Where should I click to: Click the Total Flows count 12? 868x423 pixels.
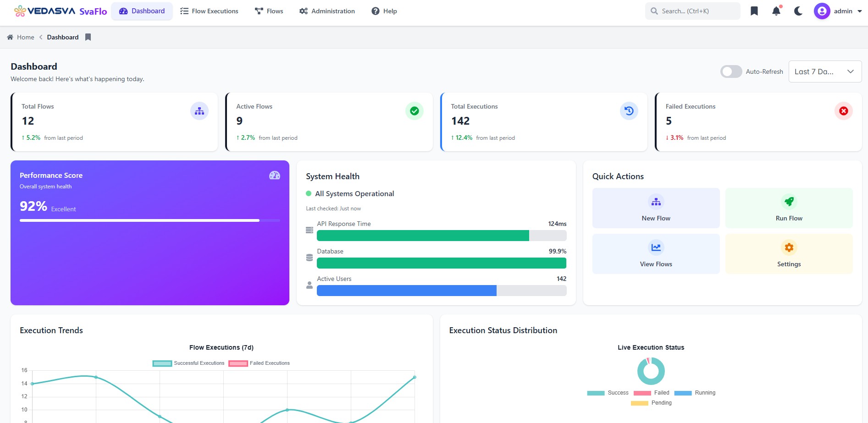[x=28, y=121]
